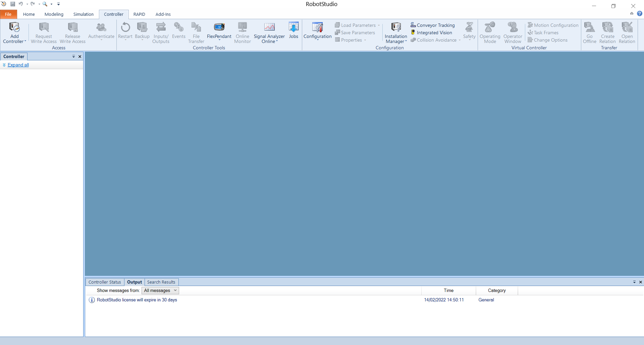The width and height of the screenshot is (644, 345).
Task: Select the license expiry message row
Action: tap(364, 300)
